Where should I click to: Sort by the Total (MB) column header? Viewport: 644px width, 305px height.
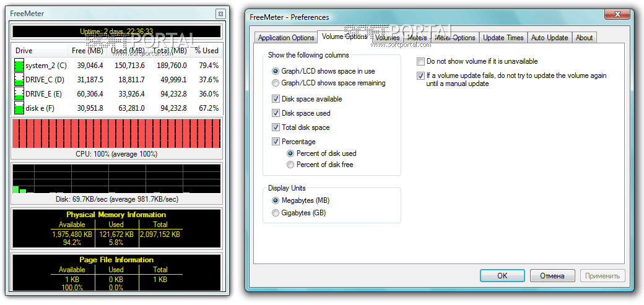[170, 51]
